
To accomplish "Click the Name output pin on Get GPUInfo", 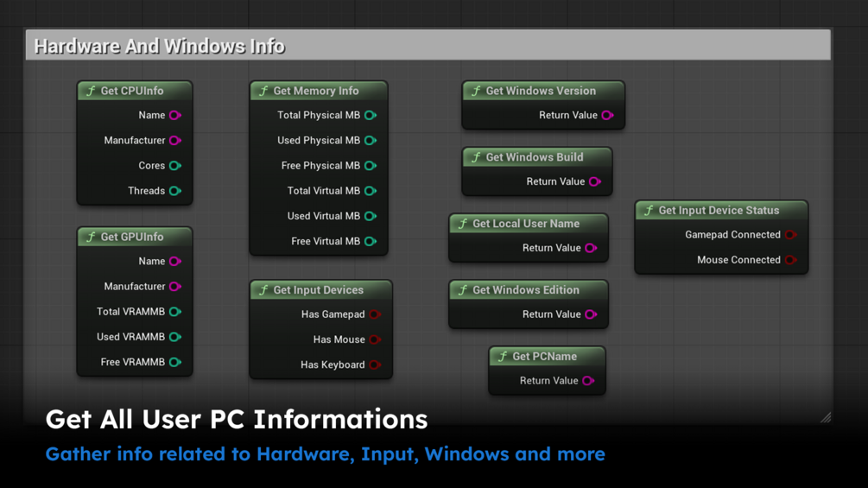I will 175,261.
